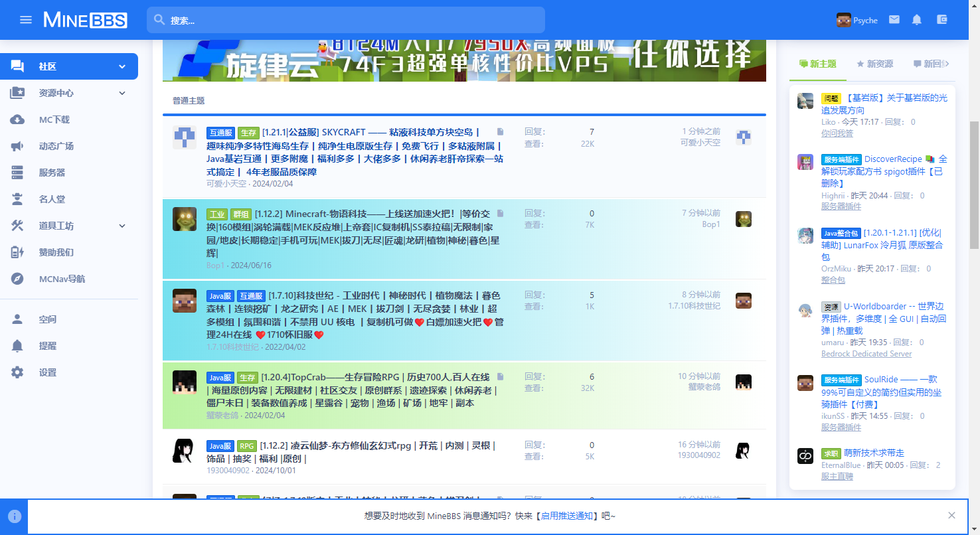This screenshot has height=535, width=980.
Task: Open the Minecraft-物语科技 thread
Action: [x=353, y=234]
